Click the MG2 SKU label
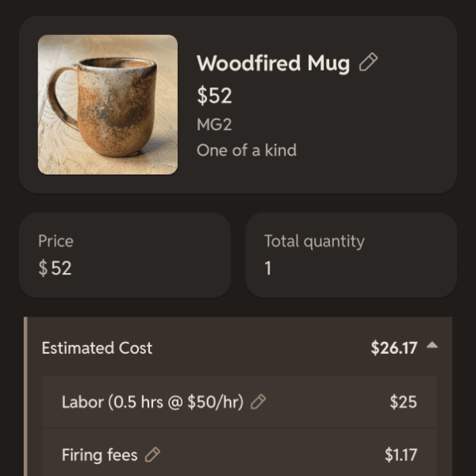 [214, 125]
